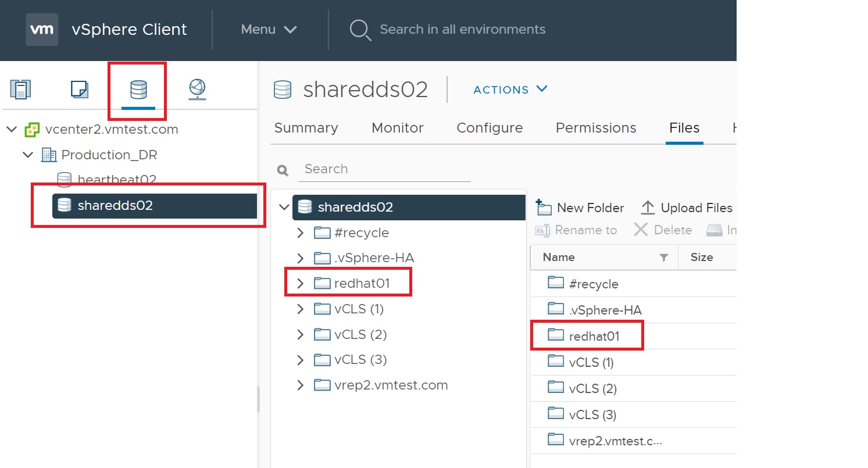Expand the redhat01 folder in tree
Screen dimensions: 868x468
click(x=301, y=283)
